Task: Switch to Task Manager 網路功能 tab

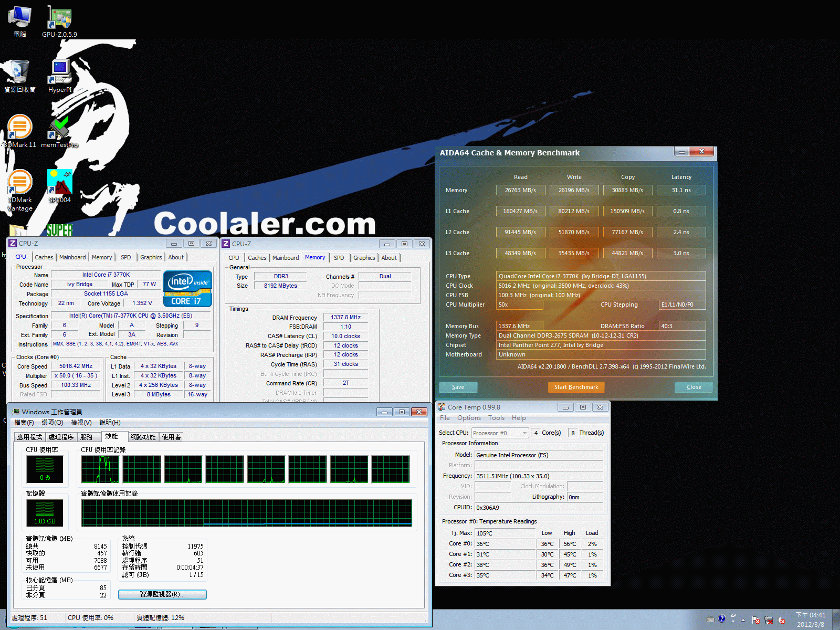Action: [x=143, y=437]
